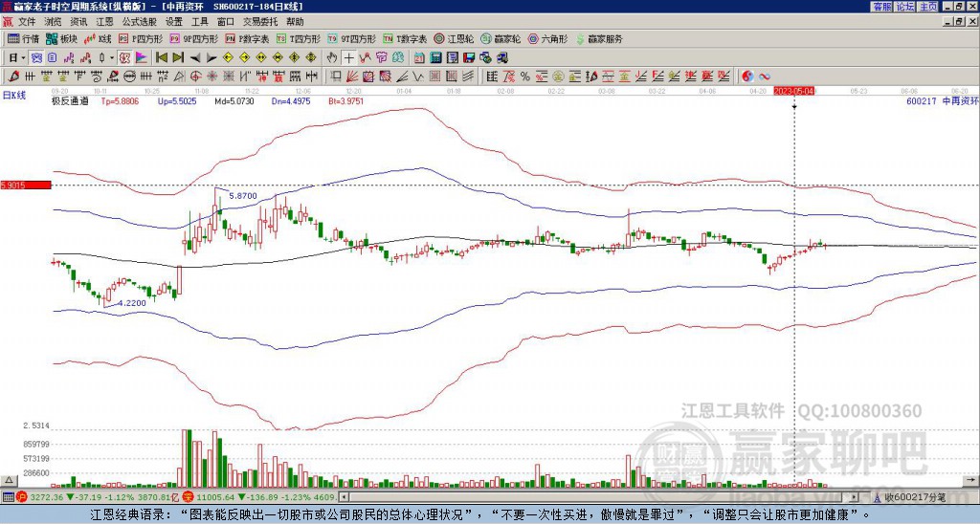Click the circled crosshair target icon

tap(195, 76)
